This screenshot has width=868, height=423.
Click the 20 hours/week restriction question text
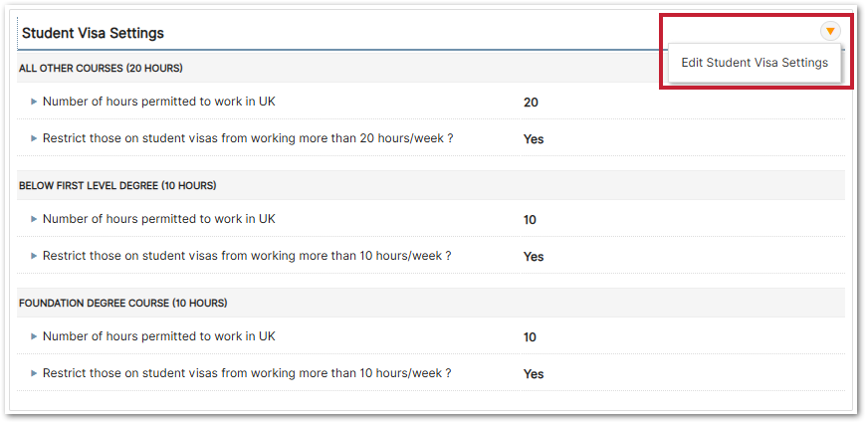pos(248,138)
